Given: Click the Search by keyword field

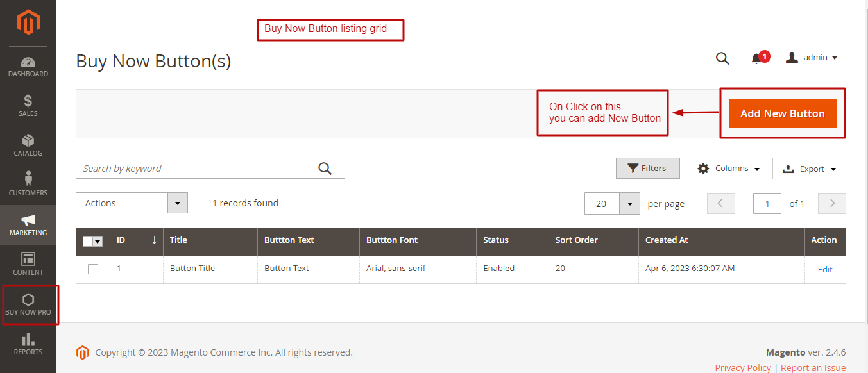Looking at the screenshot, I should click(x=196, y=169).
